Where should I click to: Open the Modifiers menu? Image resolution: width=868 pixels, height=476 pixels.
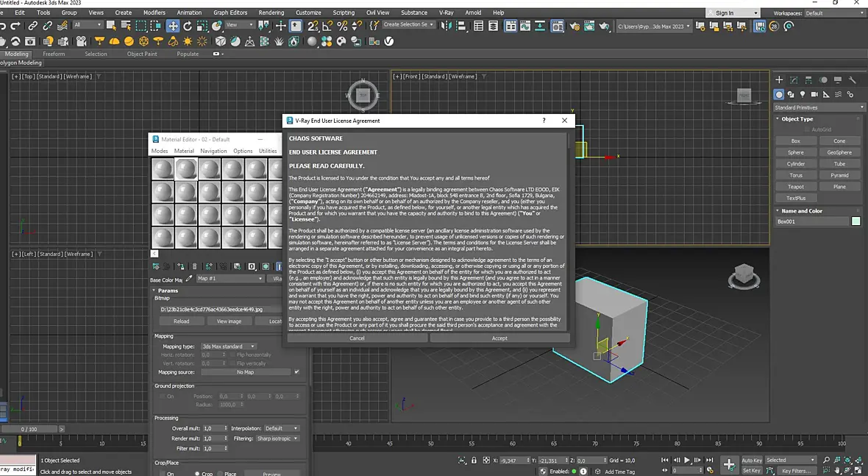[154, 13]
